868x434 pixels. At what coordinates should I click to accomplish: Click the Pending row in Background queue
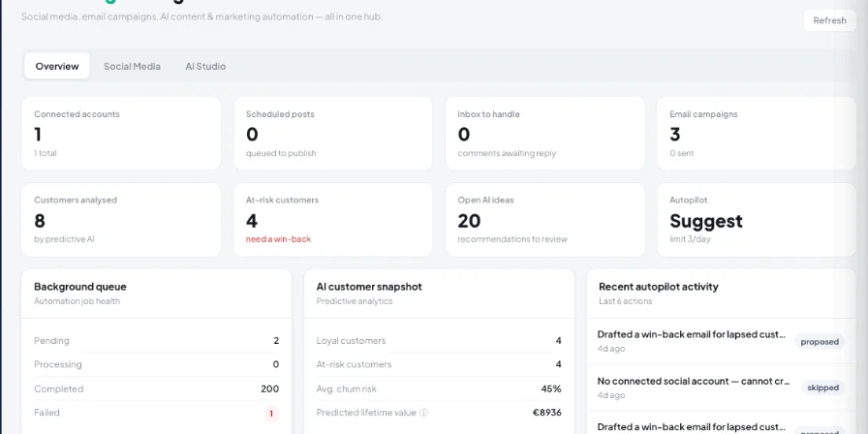tap(156, 340)
